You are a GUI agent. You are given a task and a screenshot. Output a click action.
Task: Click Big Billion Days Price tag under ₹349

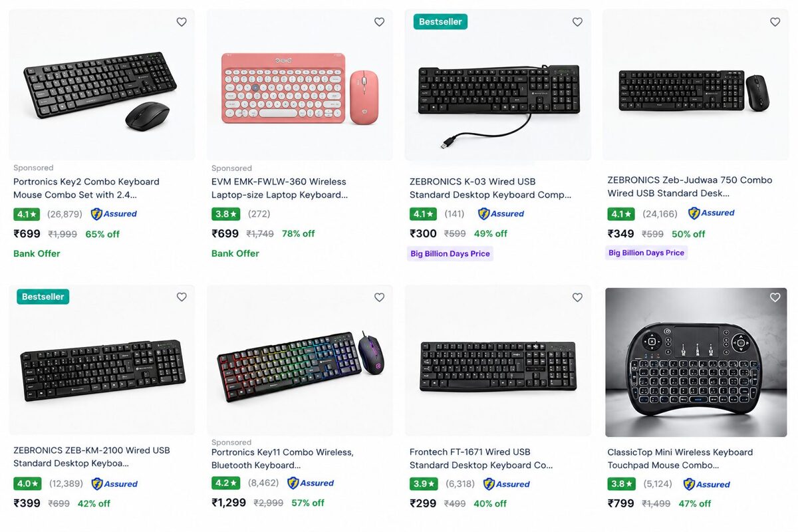click(x=646, y=253)
